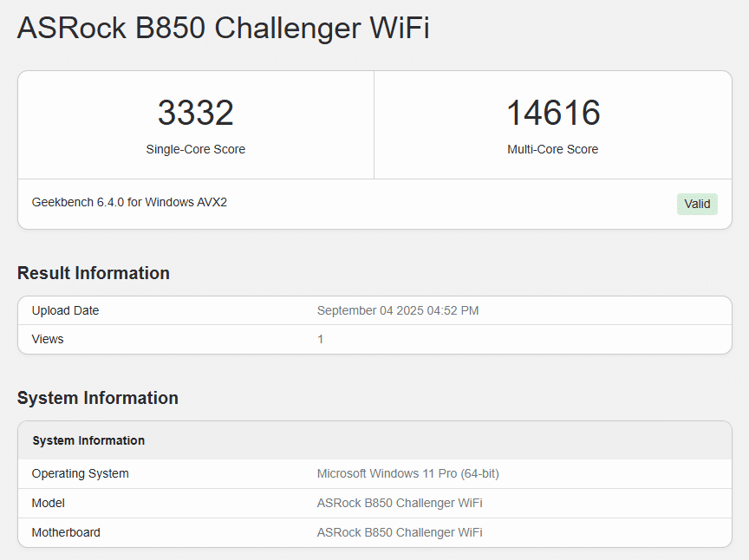
Task: Click the Result Information section heading
Action: point(94,273)
